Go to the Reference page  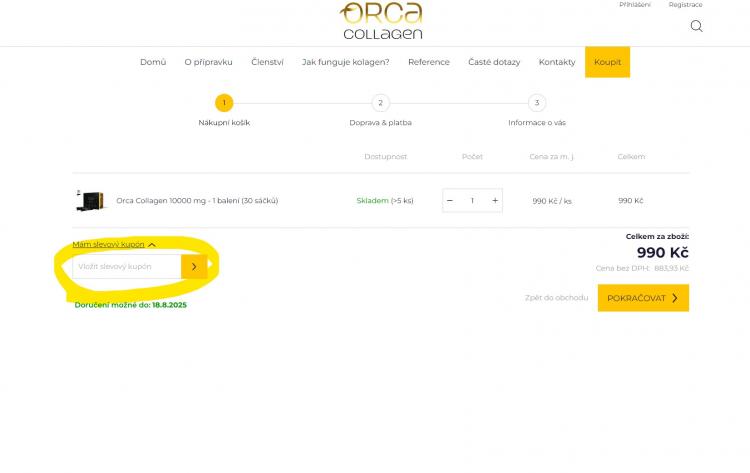click(x=428, y=62)
